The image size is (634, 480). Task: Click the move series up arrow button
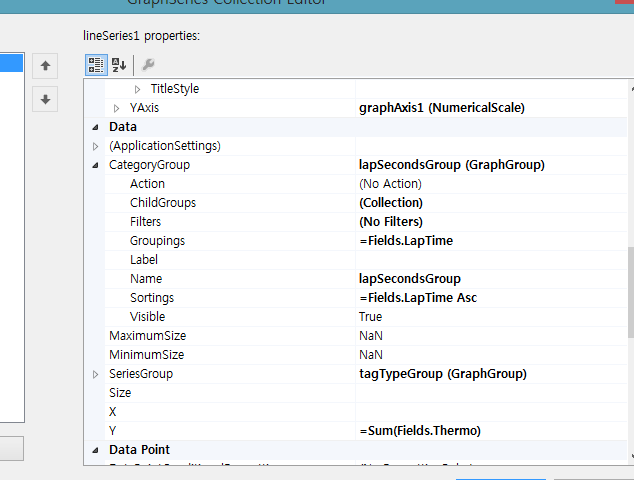tap(45, 66)
